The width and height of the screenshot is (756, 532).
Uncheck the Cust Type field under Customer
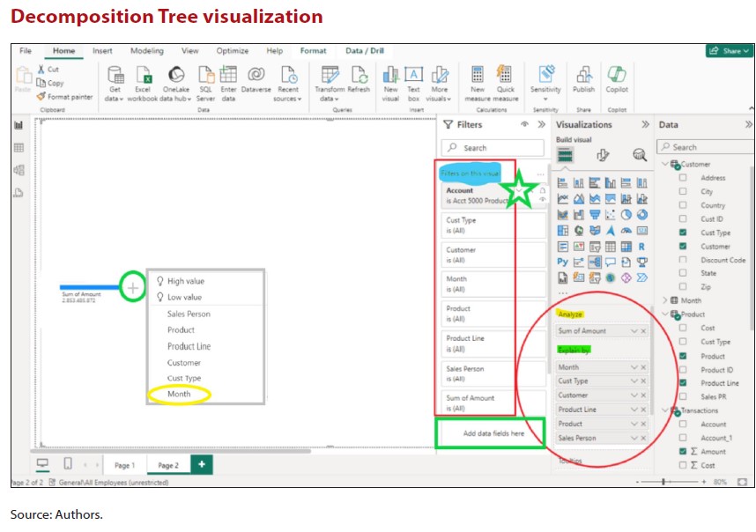click(x=683, y=233)
